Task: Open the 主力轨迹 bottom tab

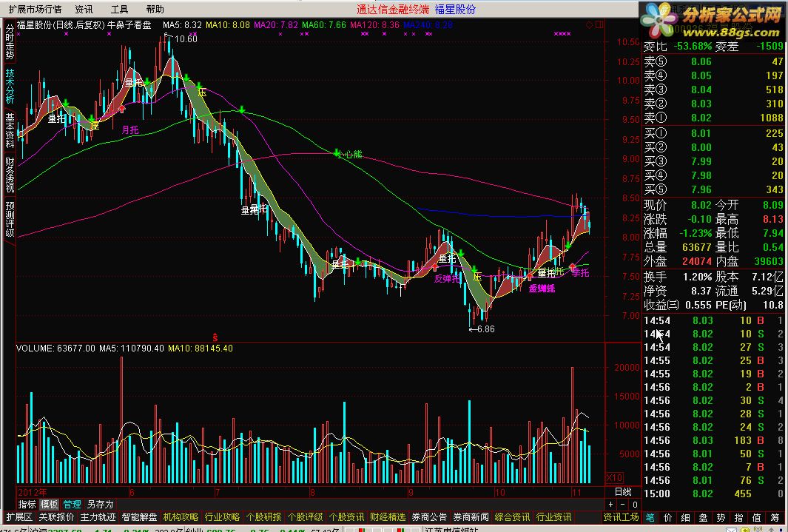Action: [98, 517]
